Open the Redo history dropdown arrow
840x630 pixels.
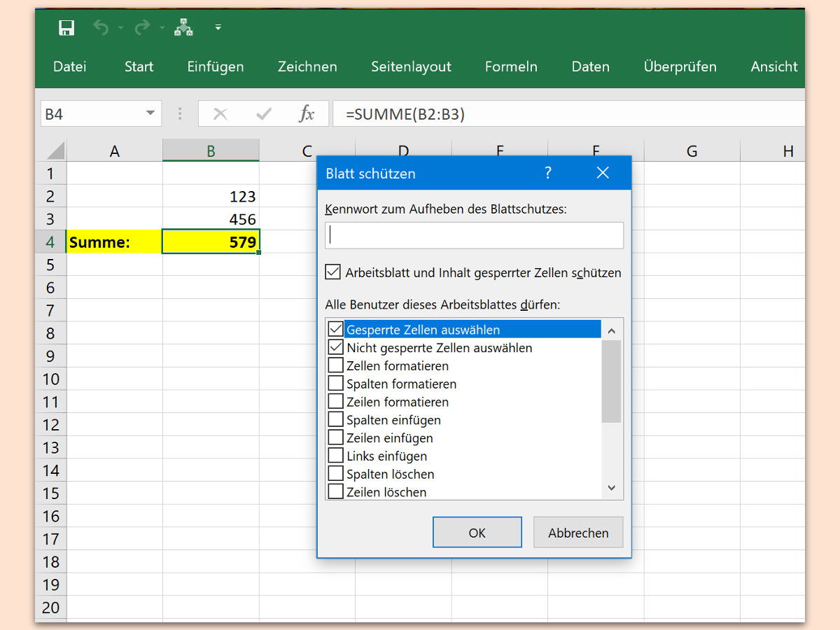pos(162,29)
